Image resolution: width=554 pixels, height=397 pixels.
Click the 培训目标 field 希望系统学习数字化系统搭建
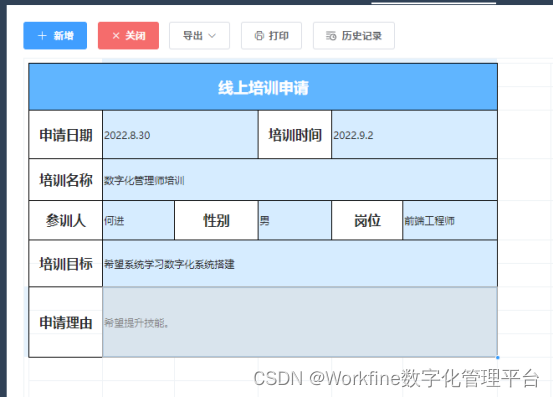pyautogui.click(x=300, y=263)
